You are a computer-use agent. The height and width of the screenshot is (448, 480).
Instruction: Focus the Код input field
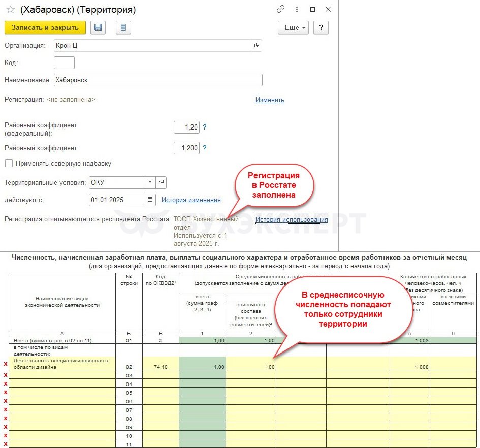click(65, 63)
